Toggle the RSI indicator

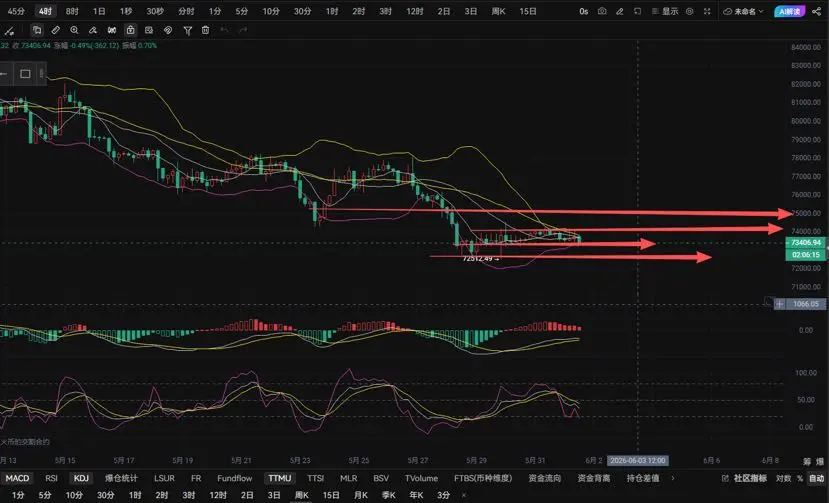pos(51,478)
